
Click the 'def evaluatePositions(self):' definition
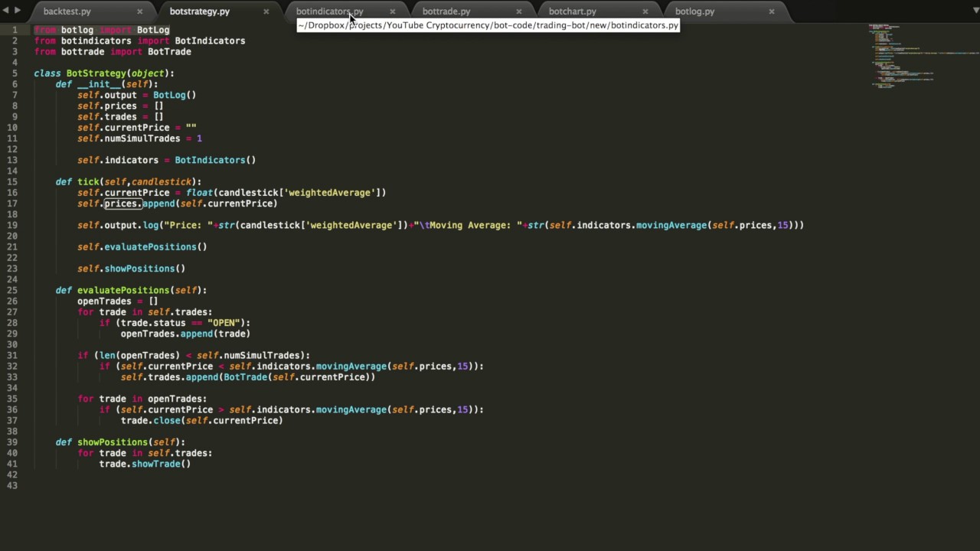click(x=131, y=291)
